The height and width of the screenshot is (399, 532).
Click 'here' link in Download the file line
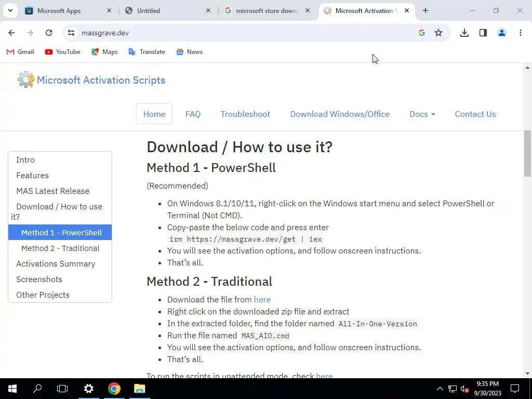tap(262, 300)
